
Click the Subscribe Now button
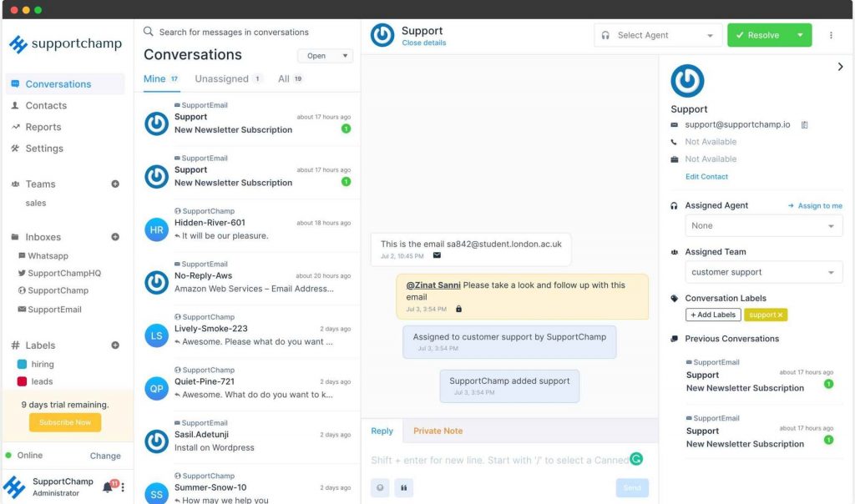[65, 422]
